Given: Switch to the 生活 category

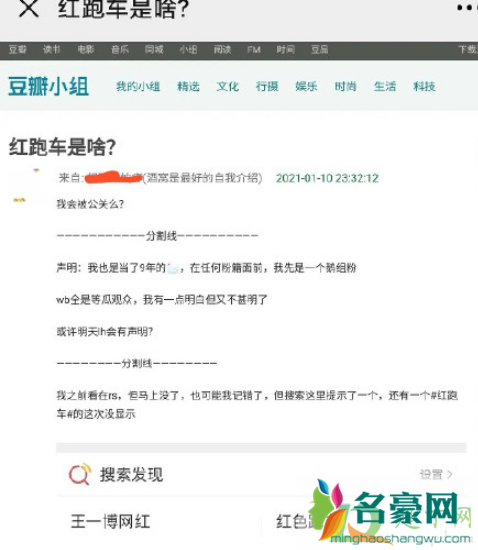Looking at the screenshot, I should (385, 86).
